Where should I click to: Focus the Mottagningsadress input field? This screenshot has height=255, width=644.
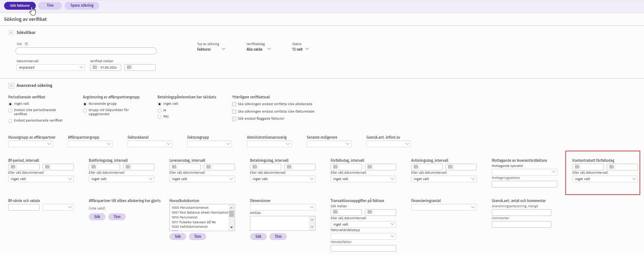(x=525, y=184)
